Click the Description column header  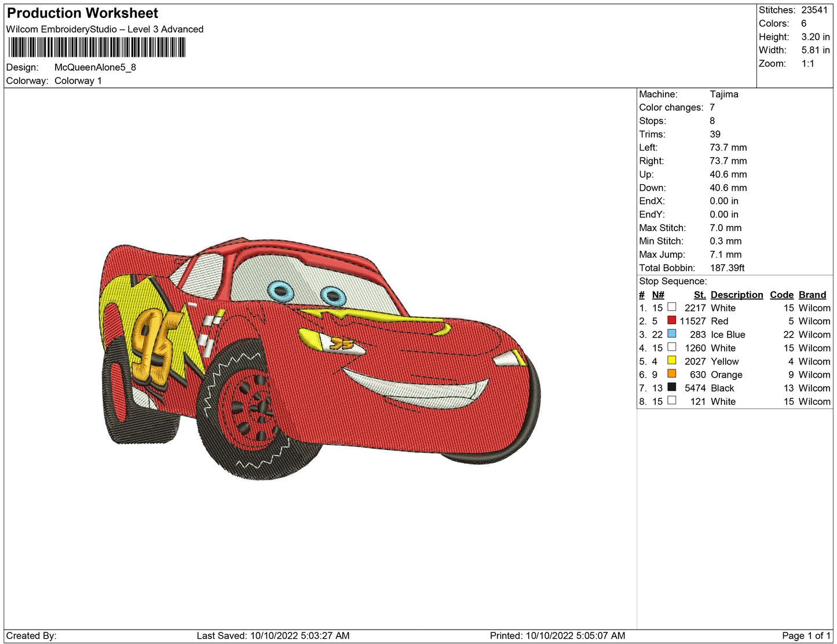point(736,295)
